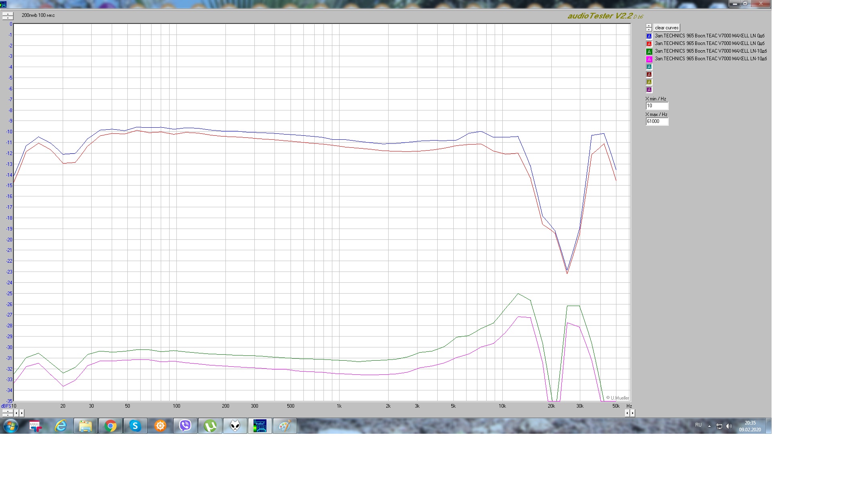Click left arrow below the dBFS axis
Screen dimensions: 868x488
pos(16,413)
